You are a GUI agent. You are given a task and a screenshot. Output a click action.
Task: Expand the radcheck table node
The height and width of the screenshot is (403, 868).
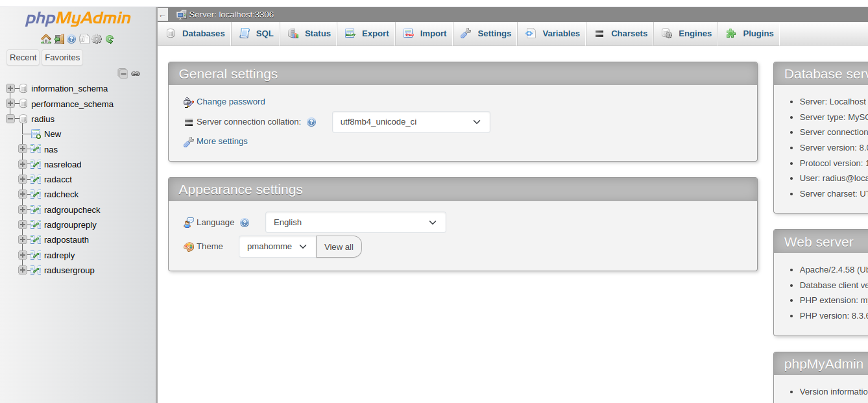click(x=23, y=193)
